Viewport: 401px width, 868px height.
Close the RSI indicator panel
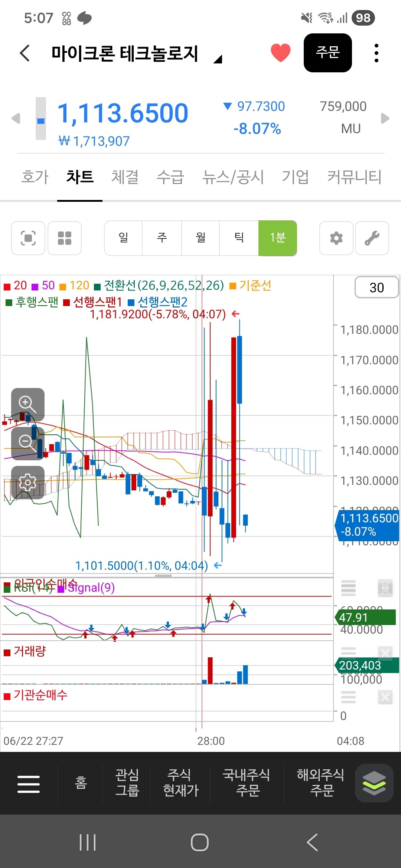[385, 588]
